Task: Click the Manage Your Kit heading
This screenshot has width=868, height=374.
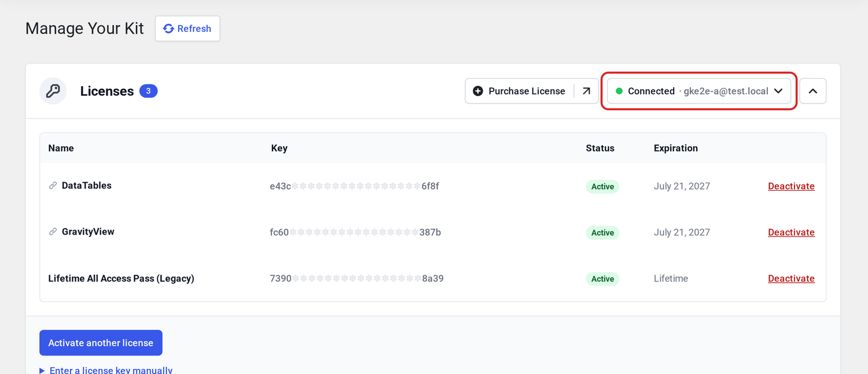Action: (x=84, y=28)
